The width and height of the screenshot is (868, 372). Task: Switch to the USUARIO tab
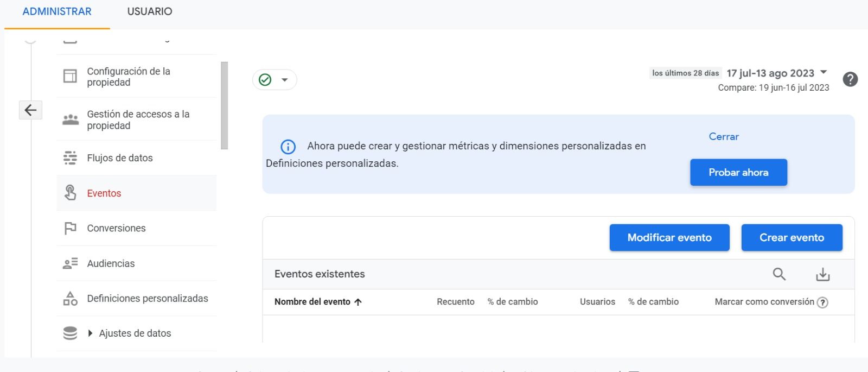(x=150, y=11)
